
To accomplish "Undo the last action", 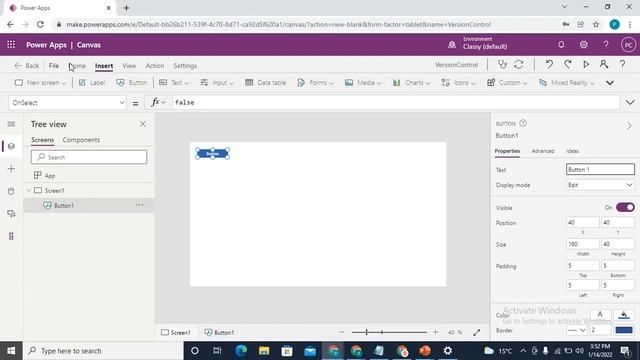I will 549,64.
